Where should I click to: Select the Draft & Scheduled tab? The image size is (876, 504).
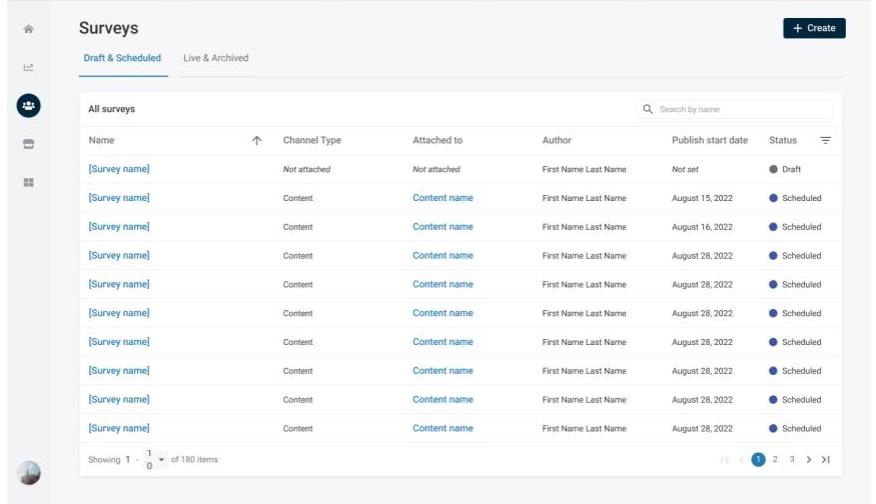122,58
